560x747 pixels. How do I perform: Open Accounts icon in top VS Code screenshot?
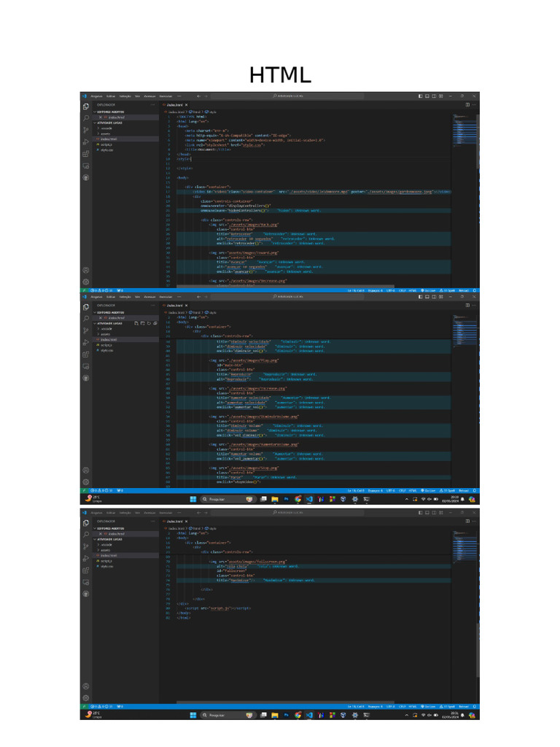(86, 270)
